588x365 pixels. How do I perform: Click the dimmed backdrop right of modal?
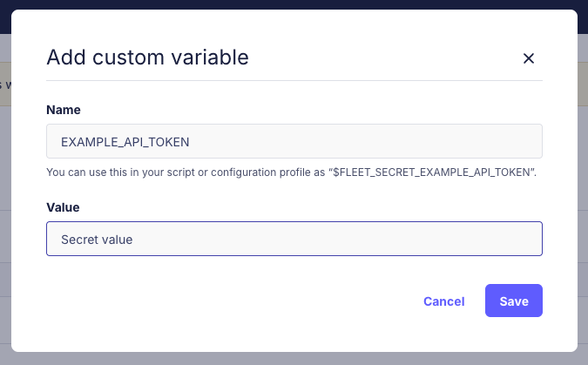(x=582, y=218)
